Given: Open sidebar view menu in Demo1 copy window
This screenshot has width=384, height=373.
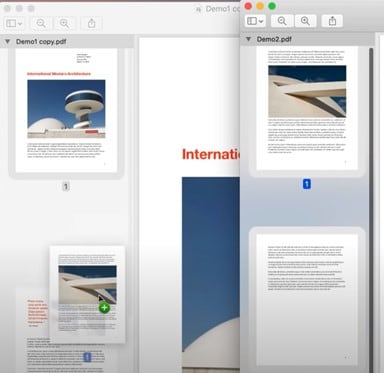Looking at the screenshot, I should point(14,23).
